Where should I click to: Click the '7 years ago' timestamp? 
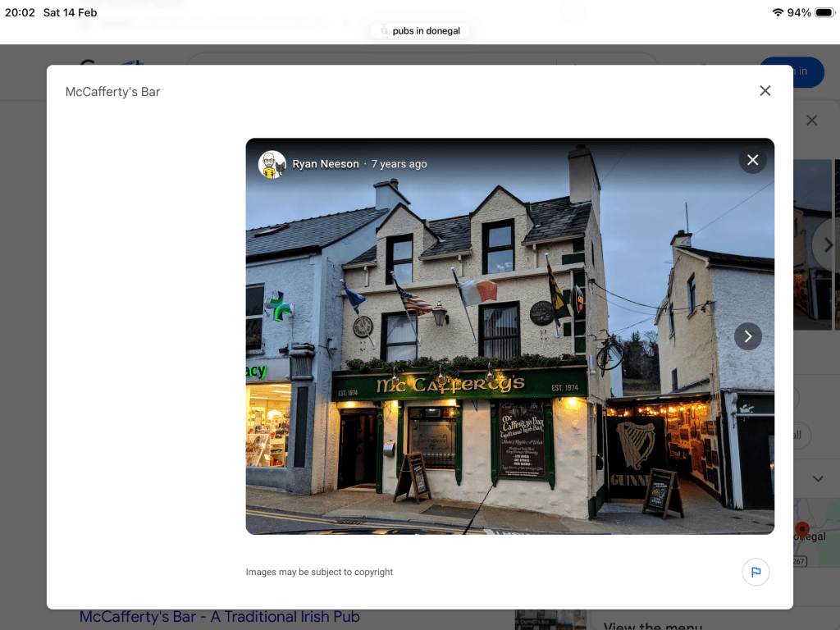tap(399, 164)
